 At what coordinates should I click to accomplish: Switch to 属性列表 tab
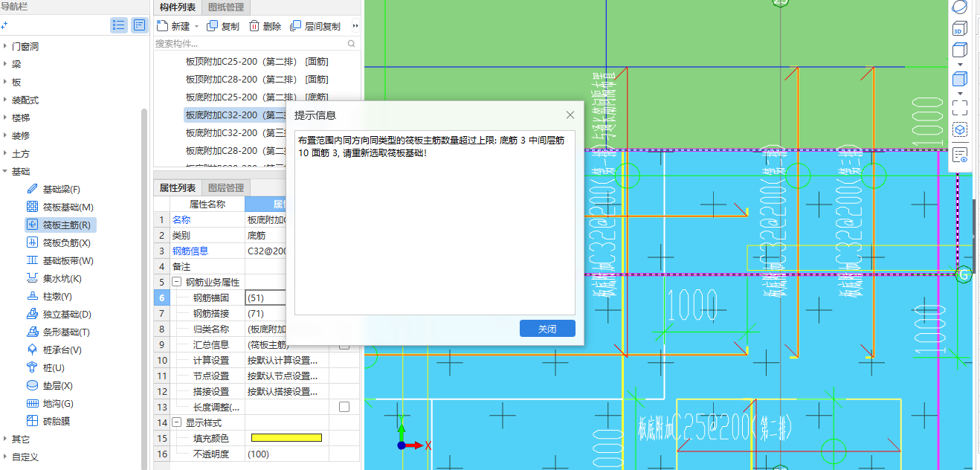click(178, 188)
